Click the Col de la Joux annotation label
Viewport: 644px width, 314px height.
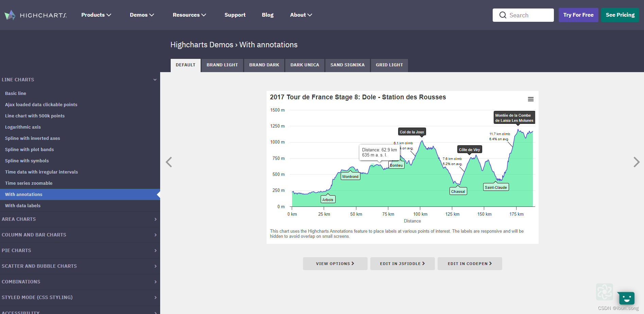[x=412, y=132]
